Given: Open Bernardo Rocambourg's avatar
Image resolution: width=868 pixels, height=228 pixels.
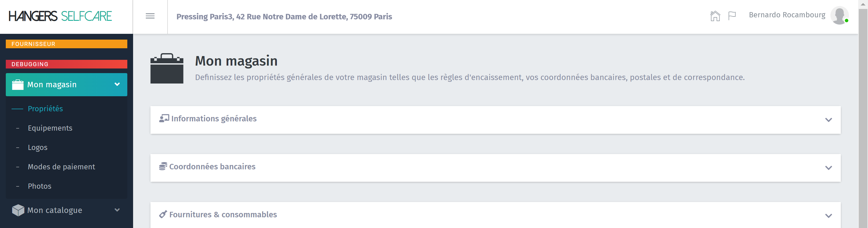Looking at the screenshot, I should coord(839,16).
